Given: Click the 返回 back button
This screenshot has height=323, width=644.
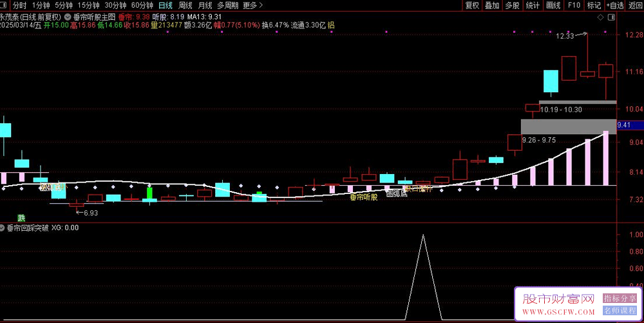Looking at the screenshot, I should (635, 5).
